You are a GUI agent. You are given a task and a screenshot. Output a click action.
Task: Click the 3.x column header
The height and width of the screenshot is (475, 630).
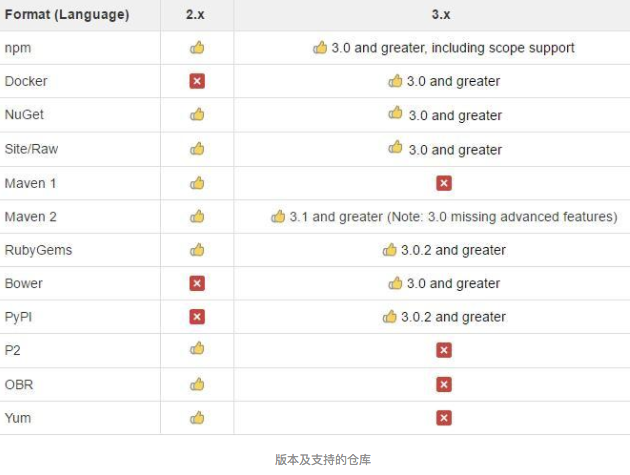tap(441, 15)
